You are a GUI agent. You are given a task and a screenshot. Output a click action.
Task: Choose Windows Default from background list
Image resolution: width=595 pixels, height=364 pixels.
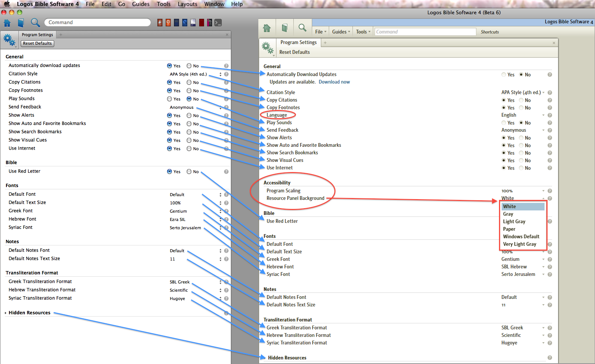523,236
